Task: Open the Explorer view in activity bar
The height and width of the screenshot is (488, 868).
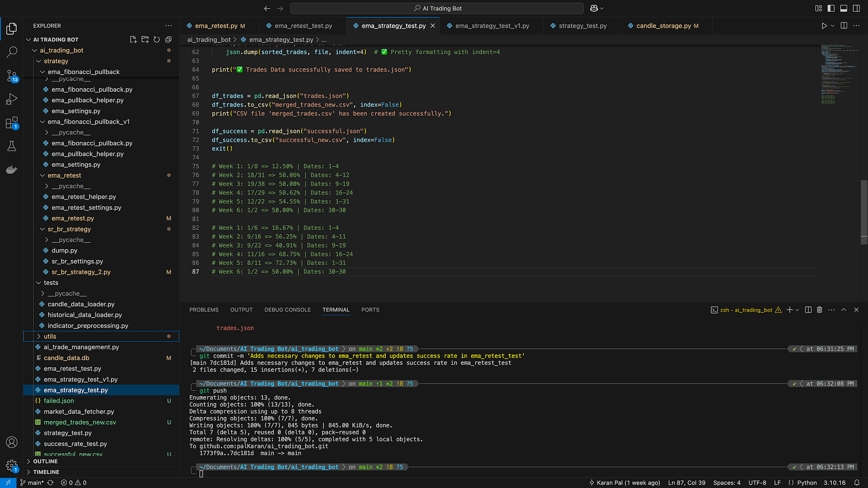Action: [x=12, y=29]
